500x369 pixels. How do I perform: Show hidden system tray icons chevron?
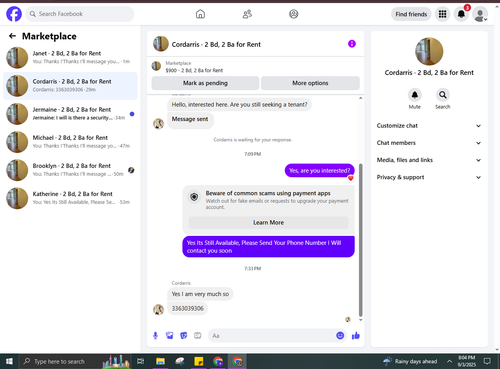point(449,361)
